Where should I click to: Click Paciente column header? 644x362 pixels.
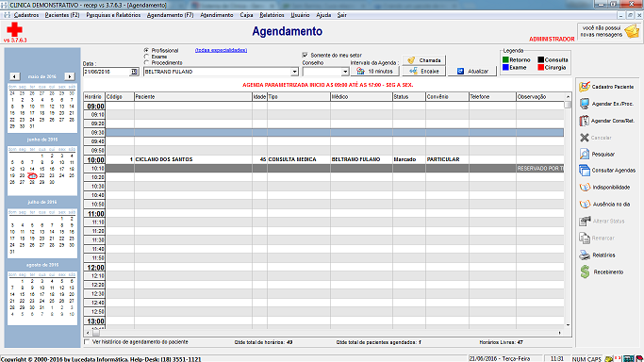pyautogui.click(x=193, y=96)
